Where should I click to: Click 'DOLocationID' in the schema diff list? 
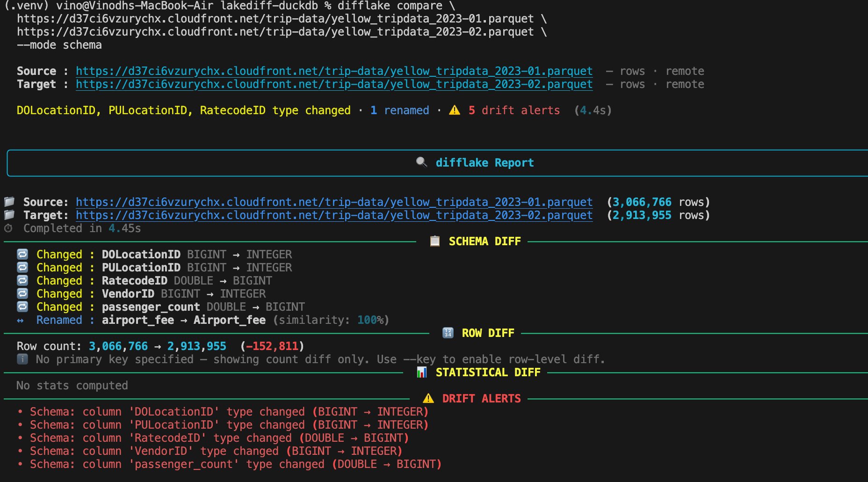pos(141,255)
